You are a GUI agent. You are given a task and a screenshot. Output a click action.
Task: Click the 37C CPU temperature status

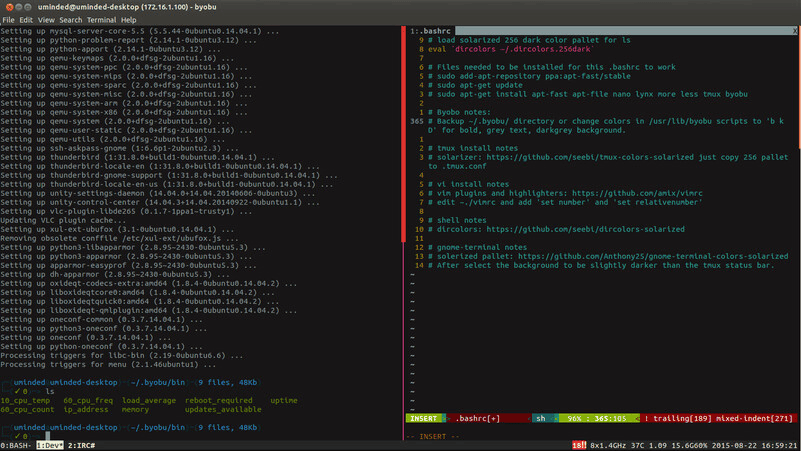(x=637, y=445)
